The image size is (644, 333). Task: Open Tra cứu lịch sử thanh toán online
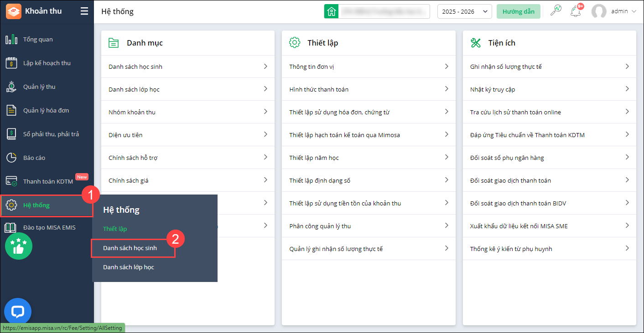[x=550, y=112]
